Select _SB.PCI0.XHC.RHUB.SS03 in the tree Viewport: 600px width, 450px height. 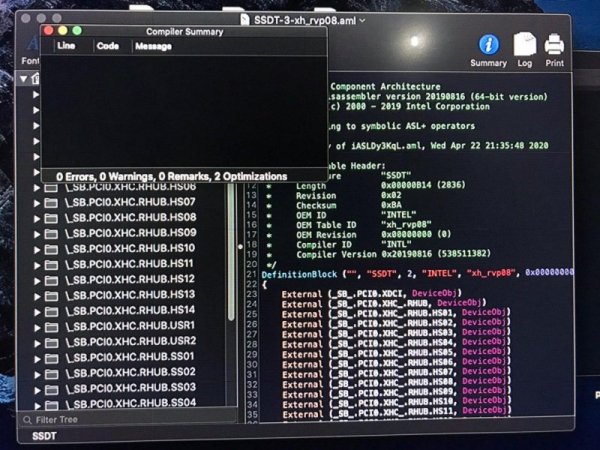coord(130,388)
